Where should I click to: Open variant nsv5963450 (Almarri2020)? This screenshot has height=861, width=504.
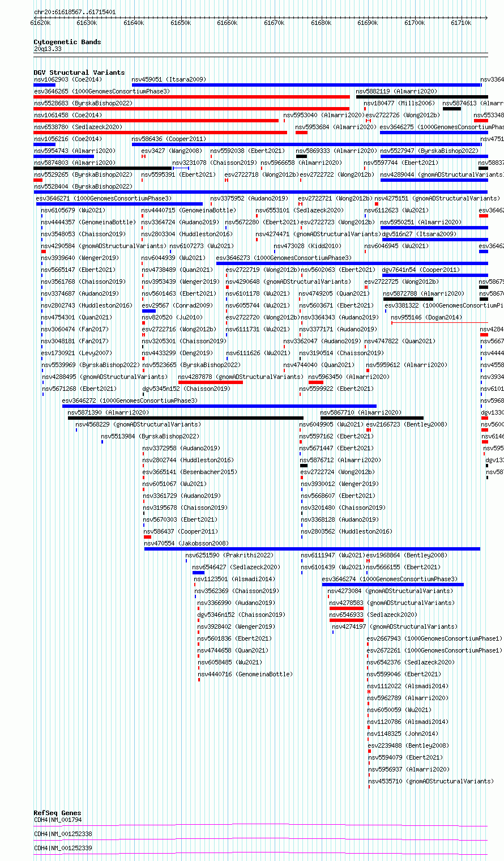(349, 377)
